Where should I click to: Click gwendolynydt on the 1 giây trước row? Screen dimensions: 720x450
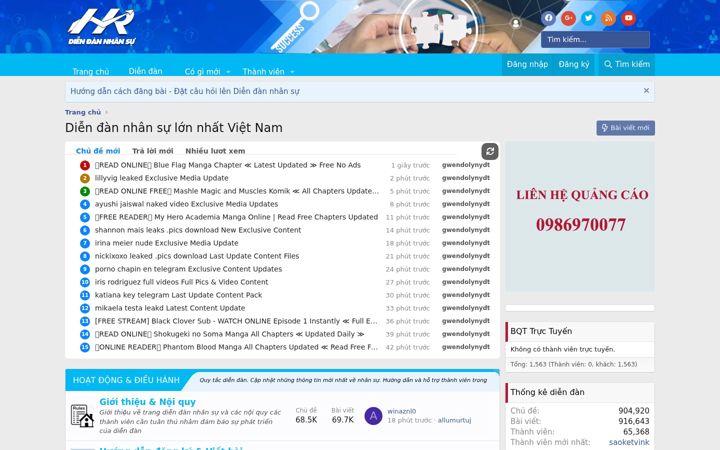pyautogui.click(x=466, y=165)
